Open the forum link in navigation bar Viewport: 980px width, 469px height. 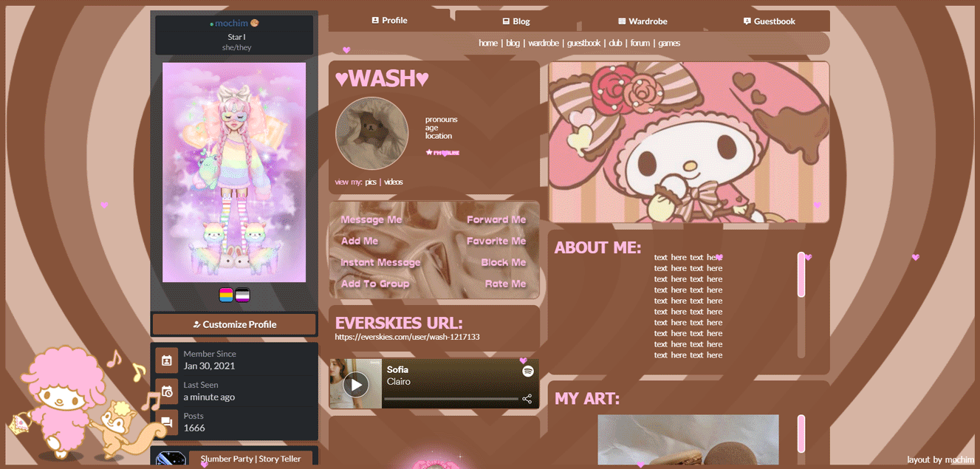[x=640, y=43]
